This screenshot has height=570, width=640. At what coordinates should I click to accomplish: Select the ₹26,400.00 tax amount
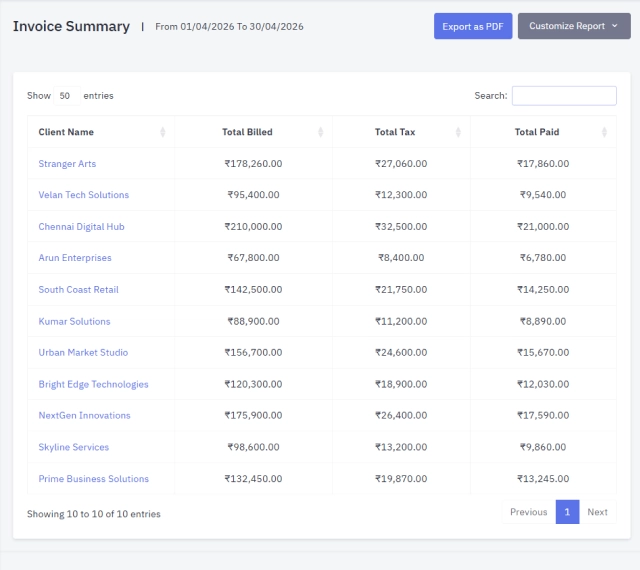click(x=401, y=415)
